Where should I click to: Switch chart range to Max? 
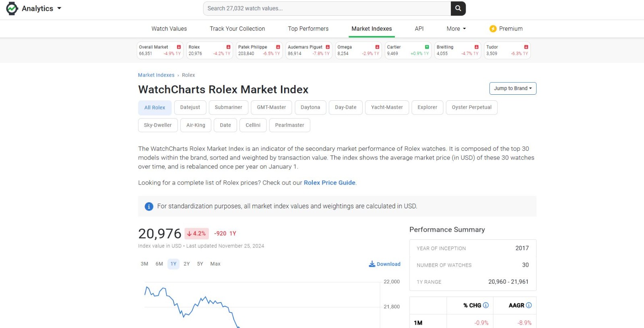[215, 264]
